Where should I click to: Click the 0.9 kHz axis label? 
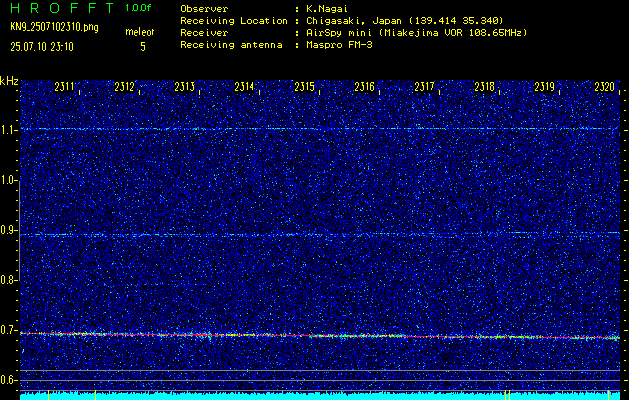tap(8, 230)
